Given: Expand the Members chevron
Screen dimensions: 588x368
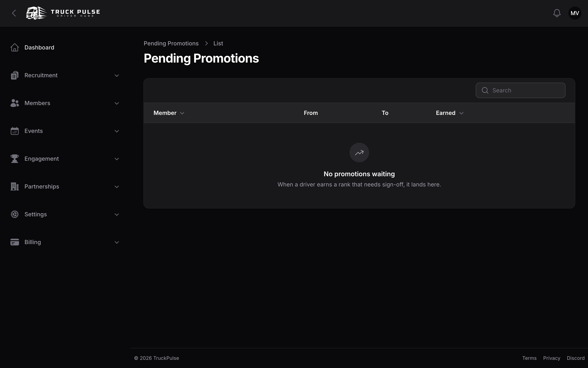Looking at the screenshot, I should click(x=117, y=103).
